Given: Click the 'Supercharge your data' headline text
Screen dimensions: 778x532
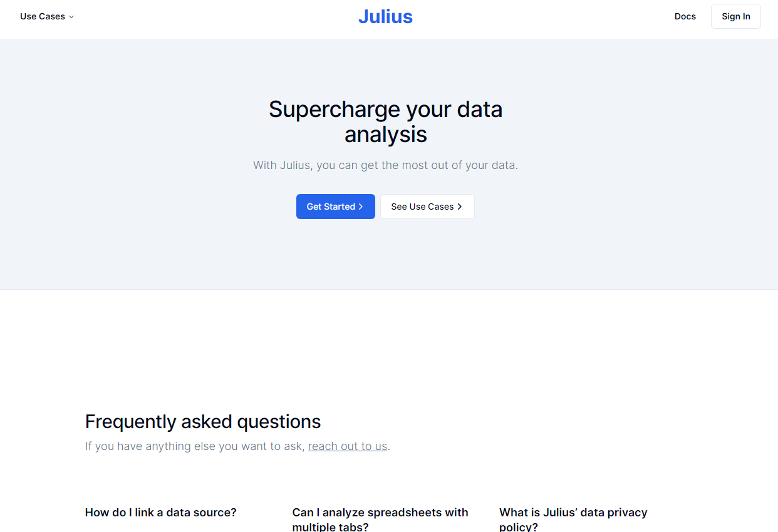Looking at the screenshot, I should point(385,110).
